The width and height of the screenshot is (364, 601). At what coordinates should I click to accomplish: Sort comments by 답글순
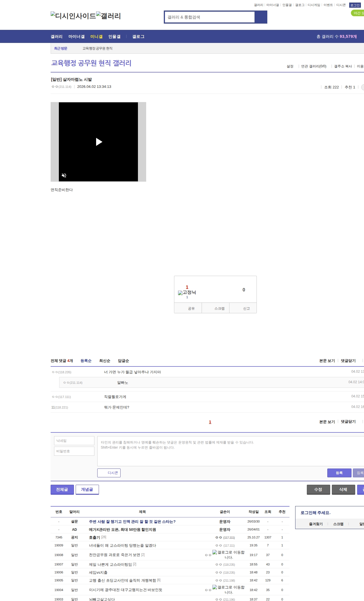click(x=123, y=361)
